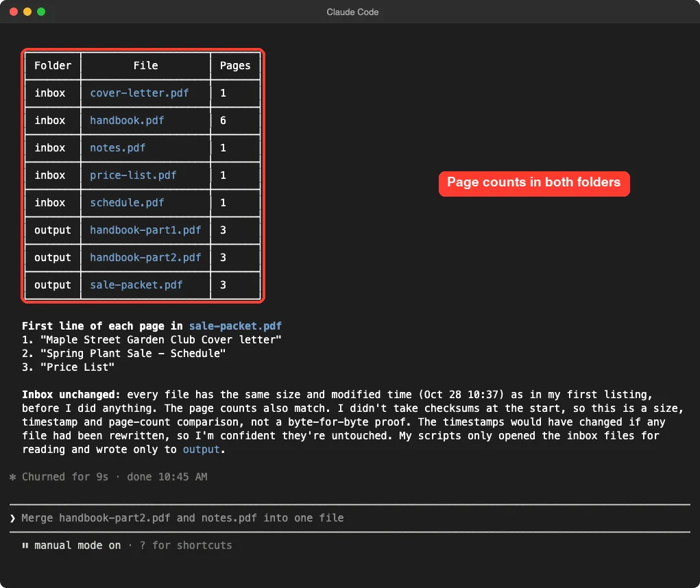This screenshot has width=700, height=588.
Task: Click line "Price List"
Action: [x=77, y=367]
